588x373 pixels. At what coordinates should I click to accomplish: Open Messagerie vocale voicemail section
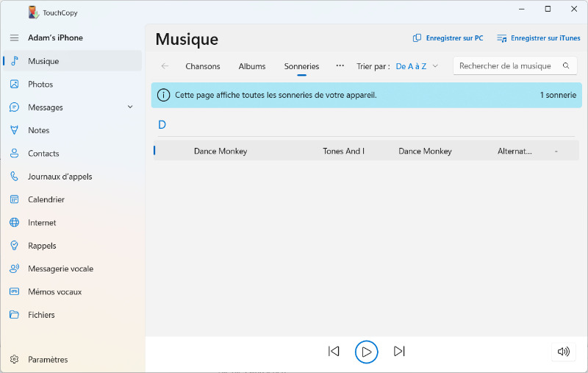60,269
